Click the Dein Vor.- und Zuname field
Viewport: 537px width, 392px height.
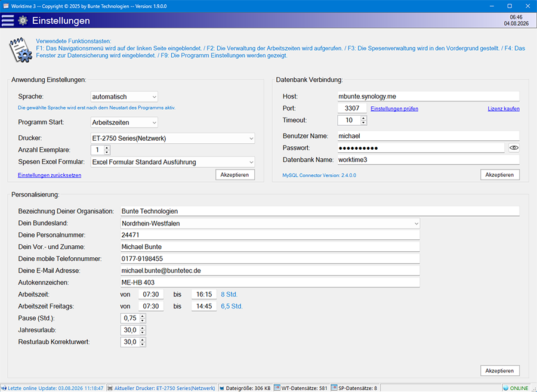(270, 247)
